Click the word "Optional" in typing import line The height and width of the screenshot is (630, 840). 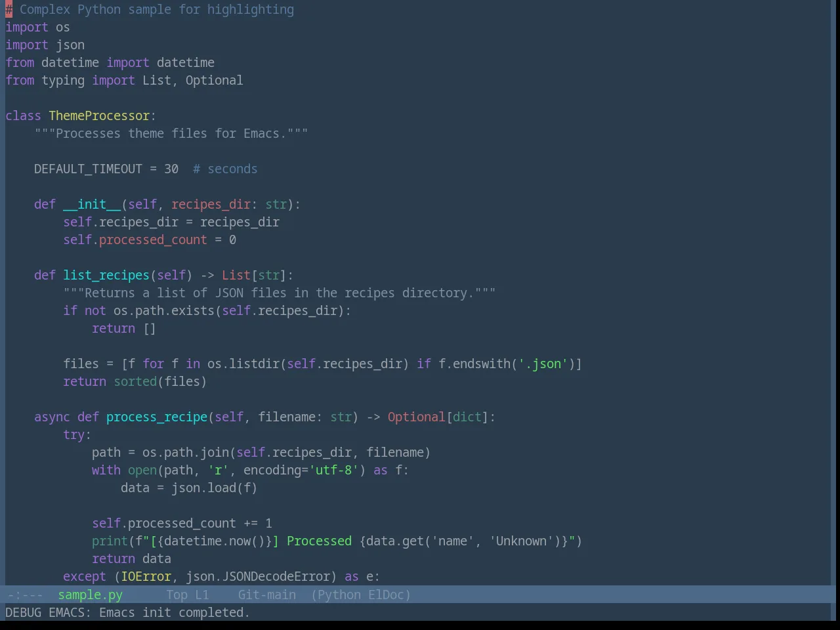[x=214, y=80]
